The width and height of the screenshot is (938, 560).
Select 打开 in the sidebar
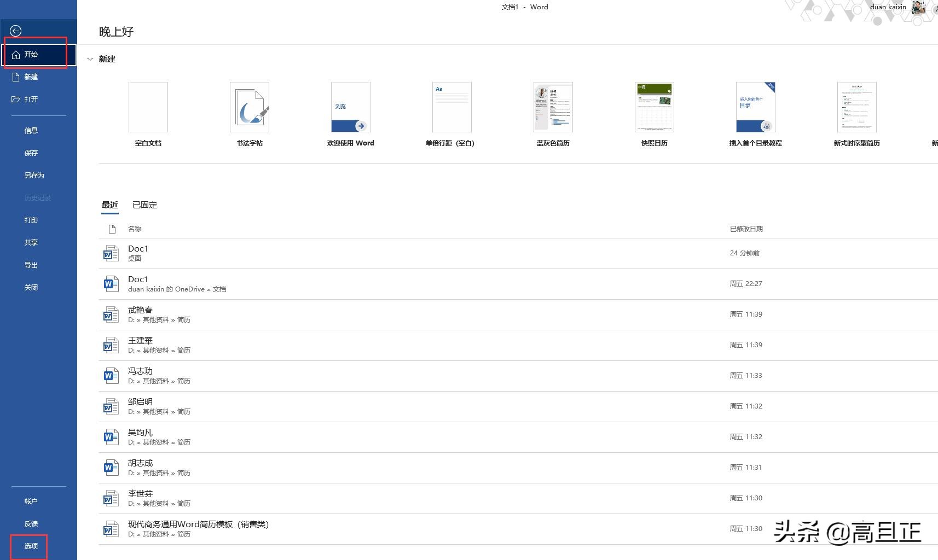click(38, 100)
